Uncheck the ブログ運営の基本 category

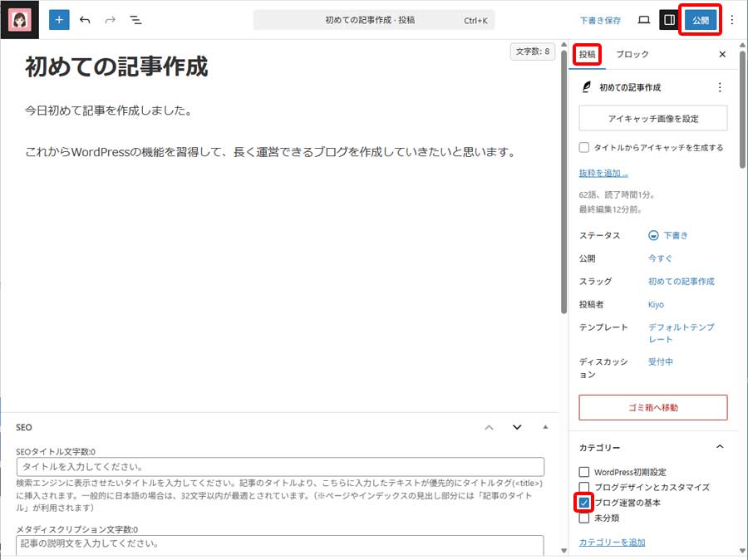584,502
